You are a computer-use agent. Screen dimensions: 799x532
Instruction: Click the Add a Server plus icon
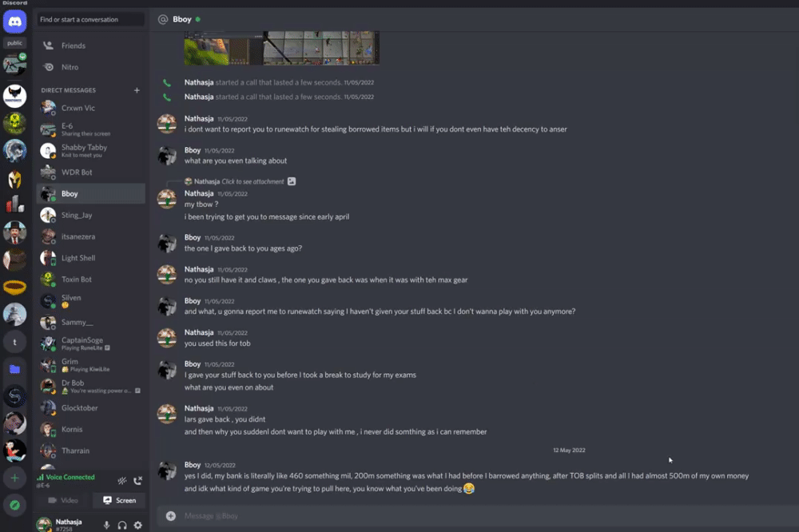(14, 478)
